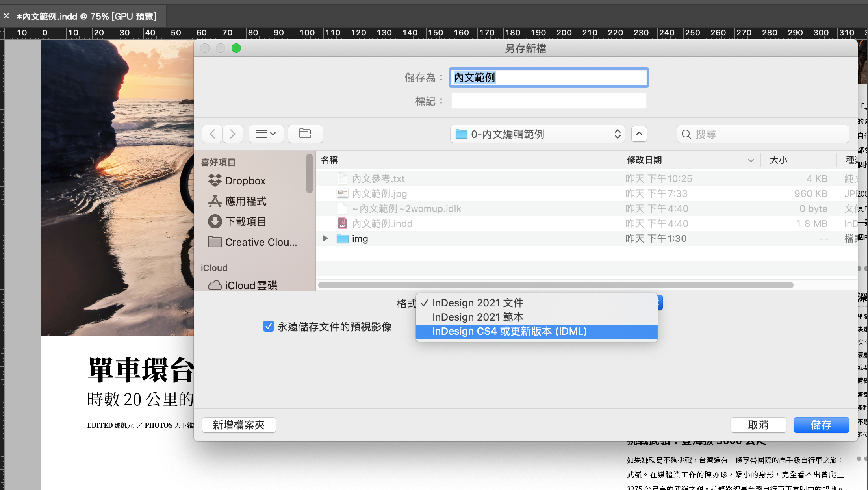
Task: Open Dropbox in sidebar
Action: coord(245,181)
